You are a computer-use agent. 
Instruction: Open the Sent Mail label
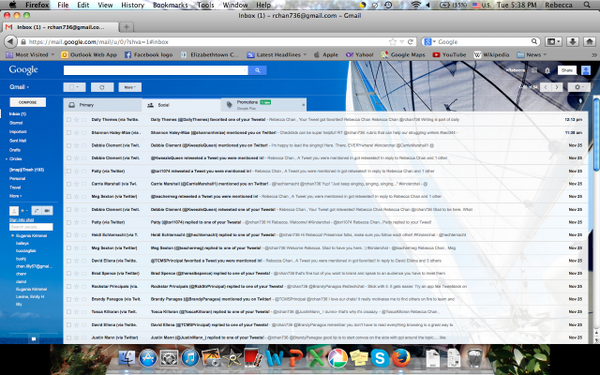(x=18, y=140)
